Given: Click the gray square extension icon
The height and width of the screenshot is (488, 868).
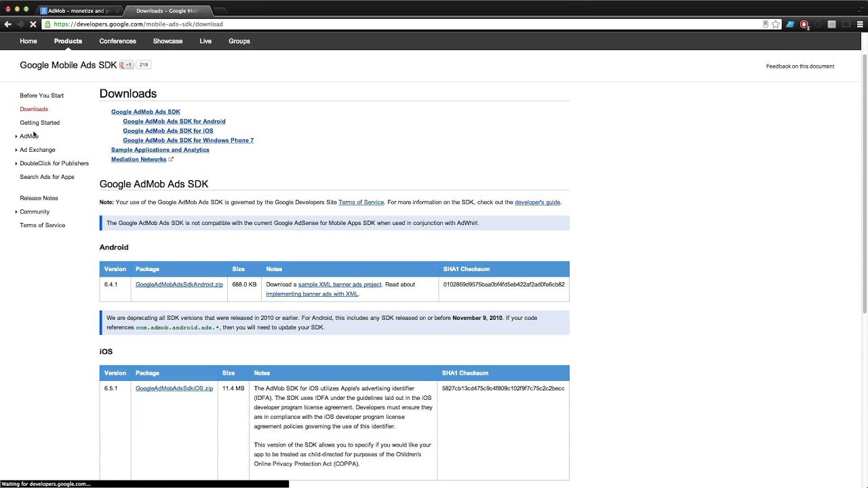Looking at the screenshot, I should [832, 24].
